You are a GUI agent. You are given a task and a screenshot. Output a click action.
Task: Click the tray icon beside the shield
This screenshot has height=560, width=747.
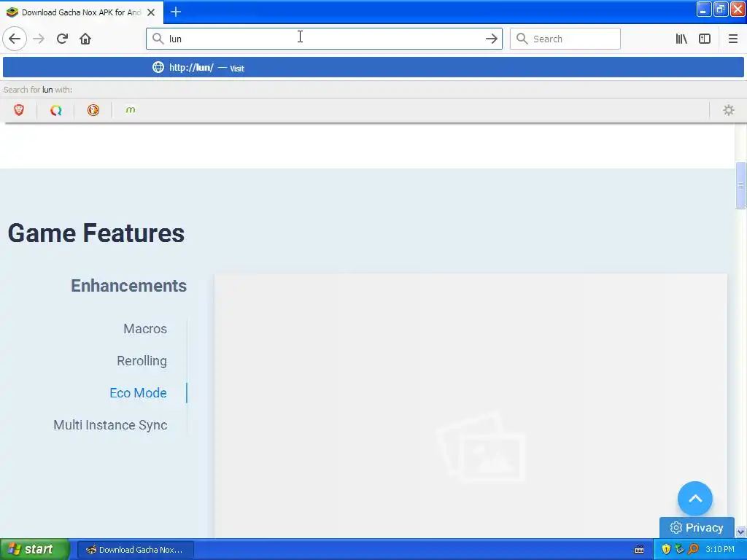[679, 549]
